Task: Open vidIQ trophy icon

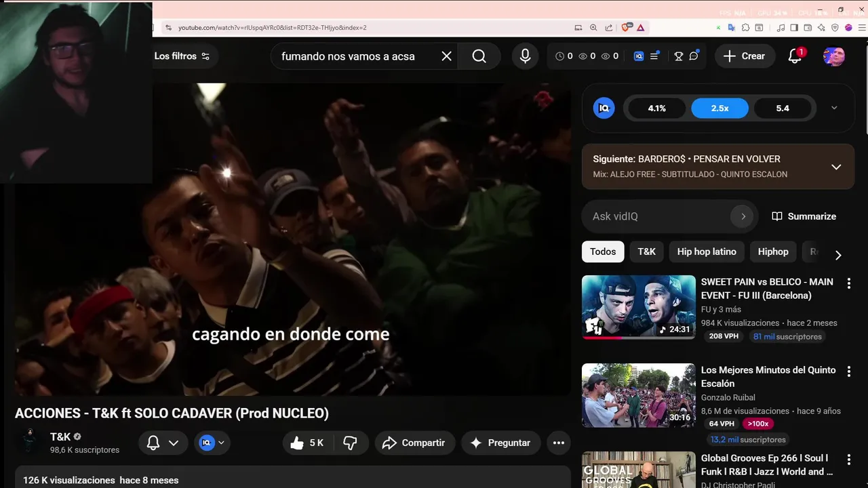Action: coord(678,56)
